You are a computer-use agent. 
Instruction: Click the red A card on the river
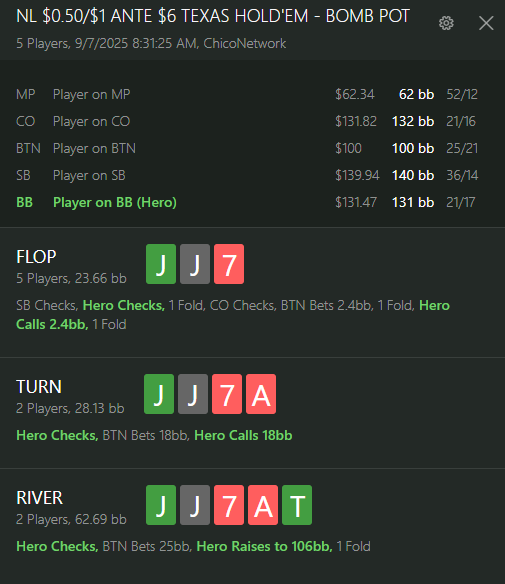point(263,505)
